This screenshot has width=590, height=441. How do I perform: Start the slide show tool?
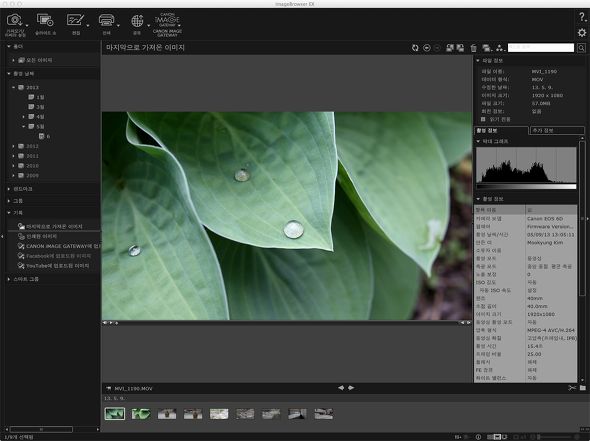[x=45, y=24]
